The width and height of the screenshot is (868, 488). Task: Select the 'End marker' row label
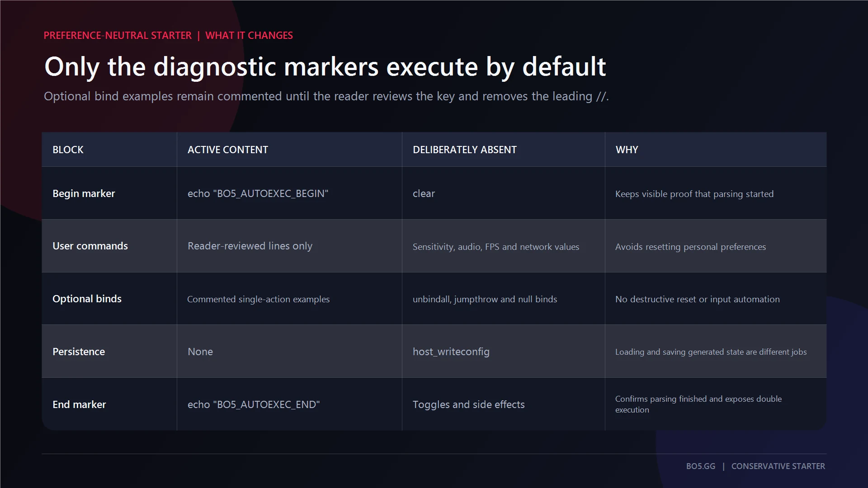(79, 404)
